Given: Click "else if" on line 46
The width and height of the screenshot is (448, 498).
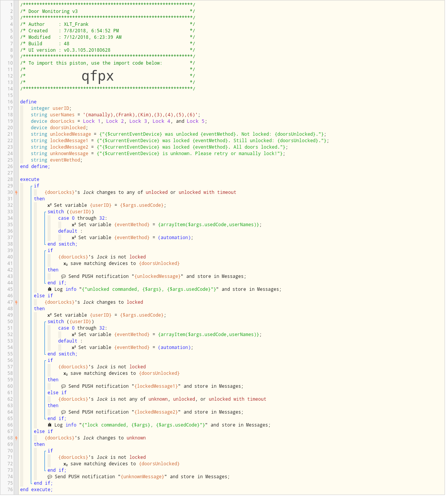Looking at the screenshot, I should [43, 296].
